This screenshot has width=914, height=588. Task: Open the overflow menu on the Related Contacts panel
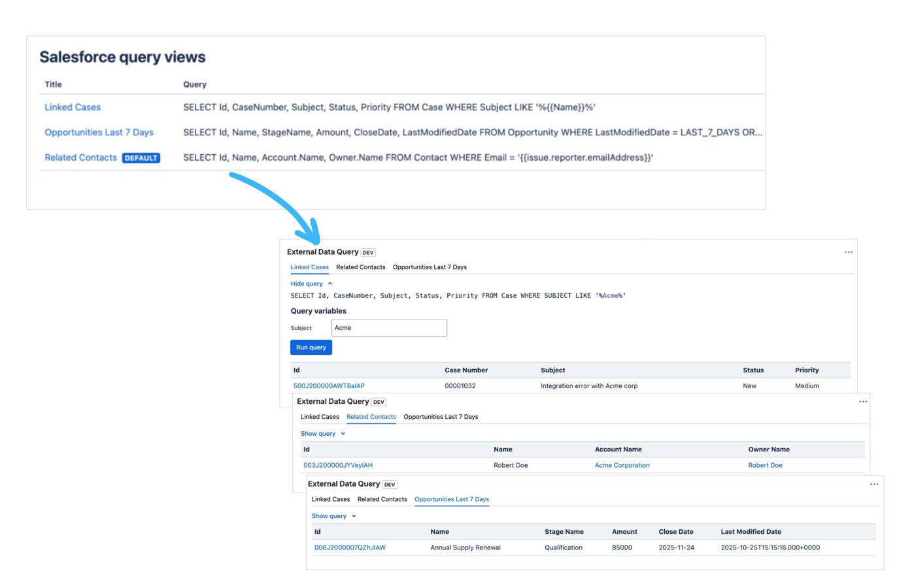[864, 401]
